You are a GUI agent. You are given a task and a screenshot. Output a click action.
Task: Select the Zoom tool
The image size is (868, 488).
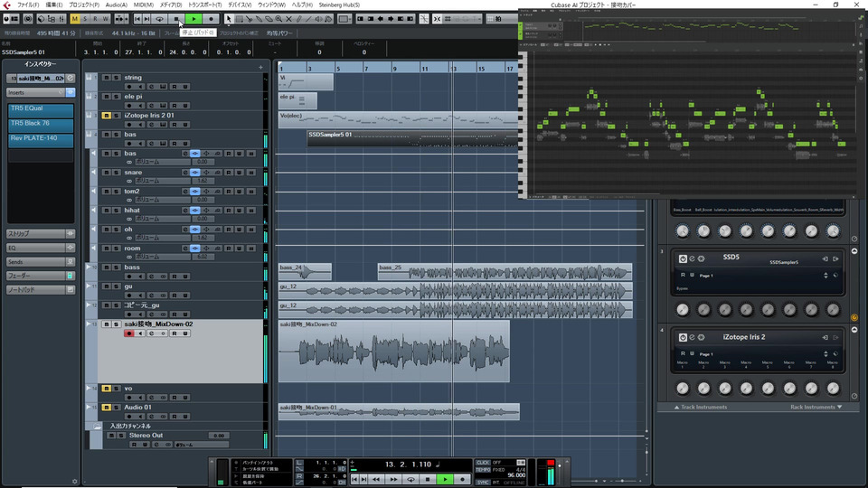(x=278, y=19)
